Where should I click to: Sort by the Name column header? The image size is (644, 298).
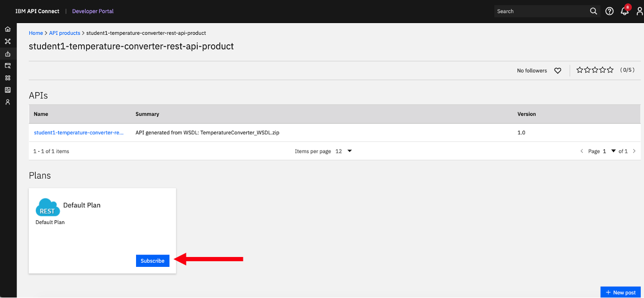pos(41,114)
